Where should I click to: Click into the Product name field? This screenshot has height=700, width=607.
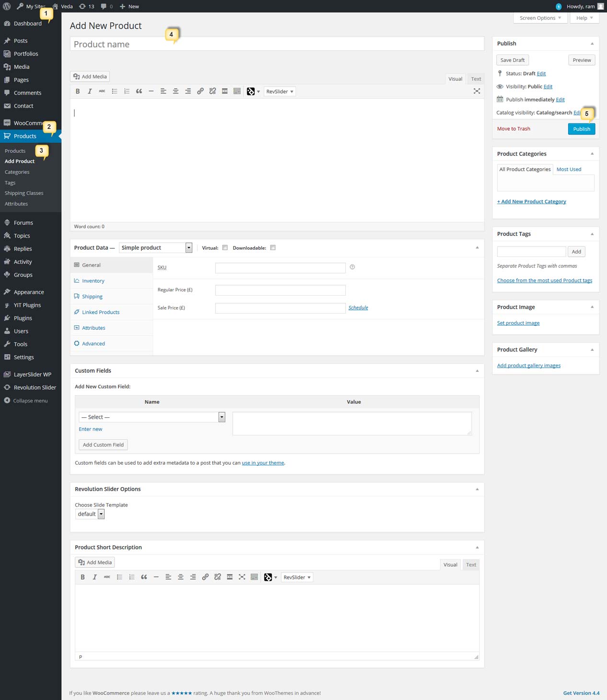[276, 45]
